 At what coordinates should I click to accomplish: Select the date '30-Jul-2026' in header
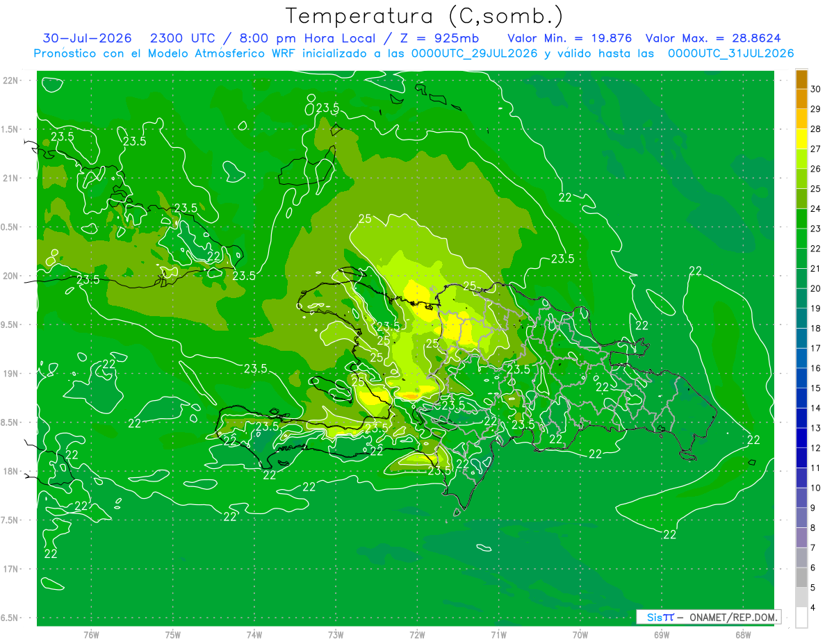87,39
